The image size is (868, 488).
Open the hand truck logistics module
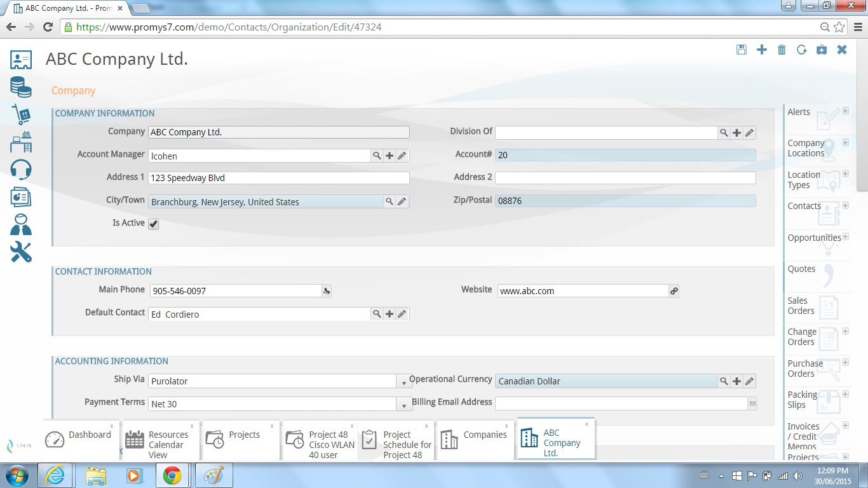coord(21,114)
